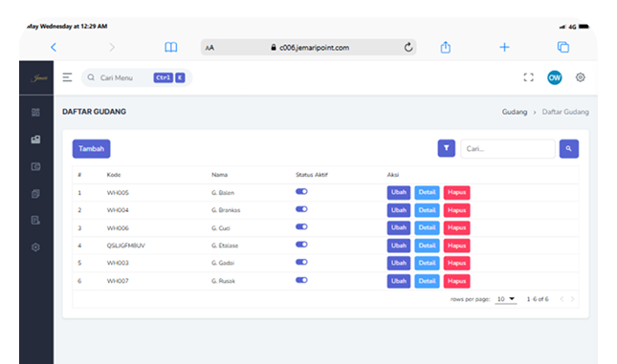Focus the Cari search input field
617x364 pixels.
[508, 149]
